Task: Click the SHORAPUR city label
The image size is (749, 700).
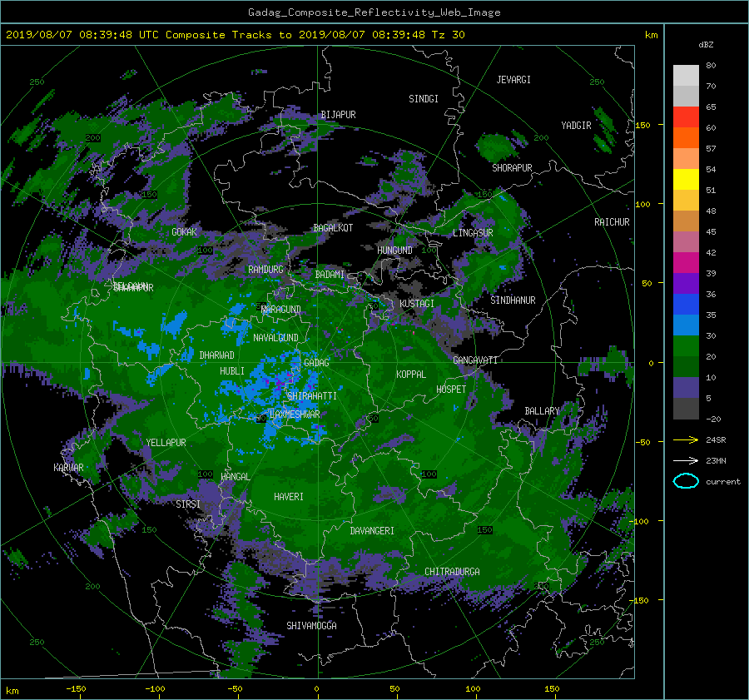Action: tap(512, 168)
